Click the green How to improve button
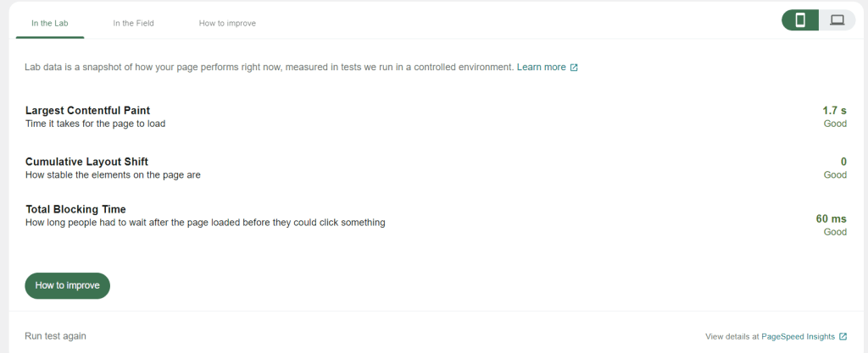 (68, 285)
